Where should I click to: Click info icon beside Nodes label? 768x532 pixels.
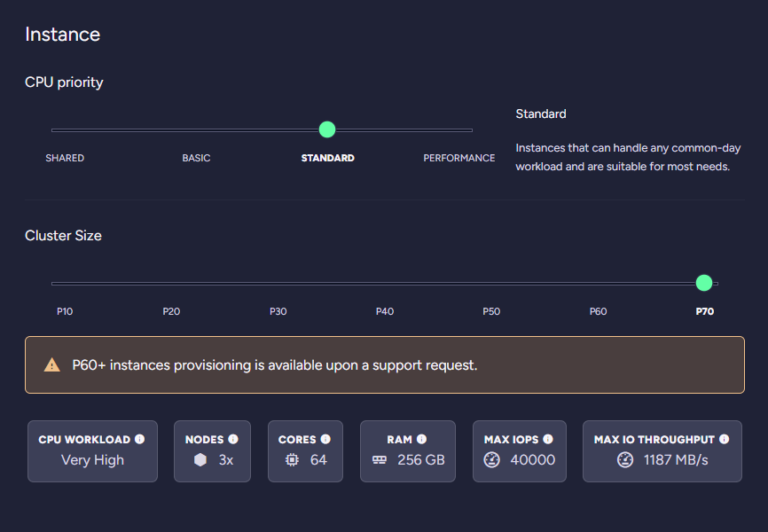tap(233, 439)
